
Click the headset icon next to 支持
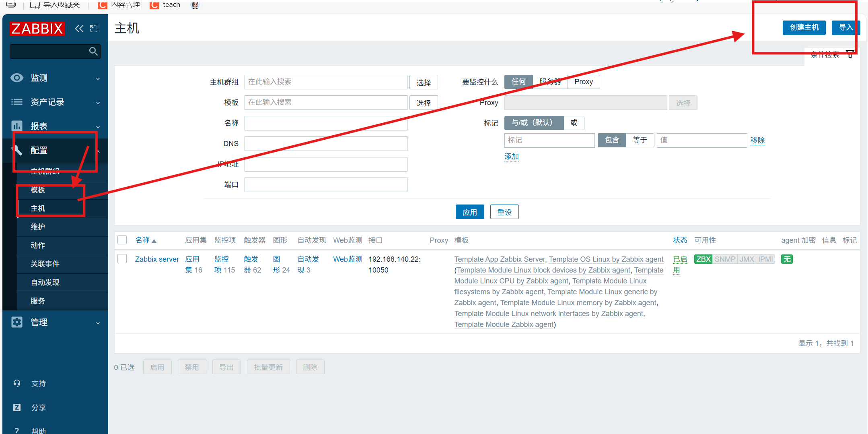coord(17,383)
